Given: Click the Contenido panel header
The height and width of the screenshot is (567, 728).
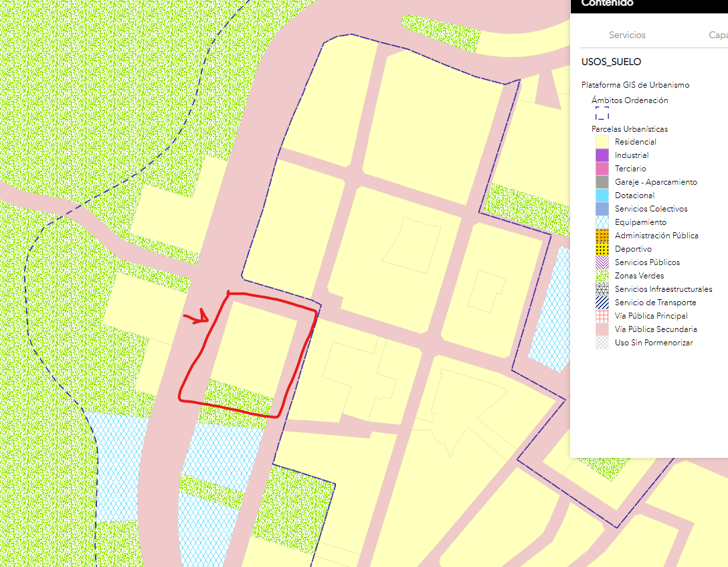Looking at the screenshot, I should [608, 4].
